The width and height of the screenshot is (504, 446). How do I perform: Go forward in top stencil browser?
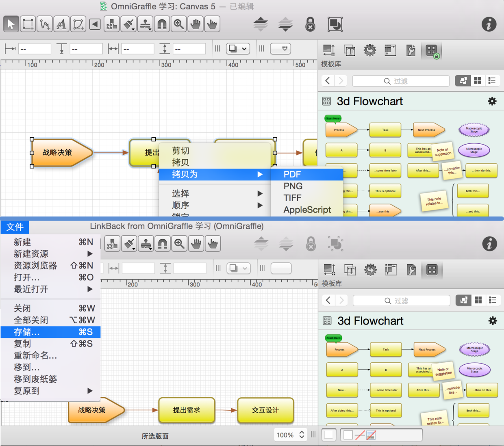[341, 80]
